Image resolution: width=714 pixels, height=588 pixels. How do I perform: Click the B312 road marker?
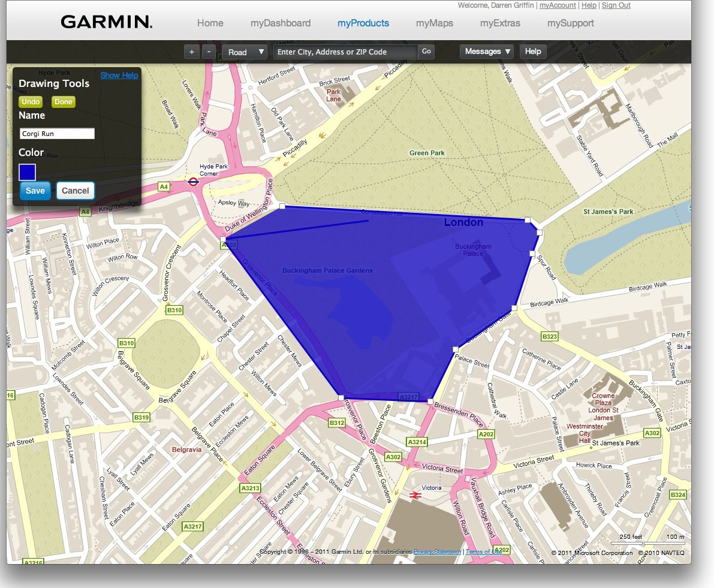pyautogui.click(x=337, y=423)
